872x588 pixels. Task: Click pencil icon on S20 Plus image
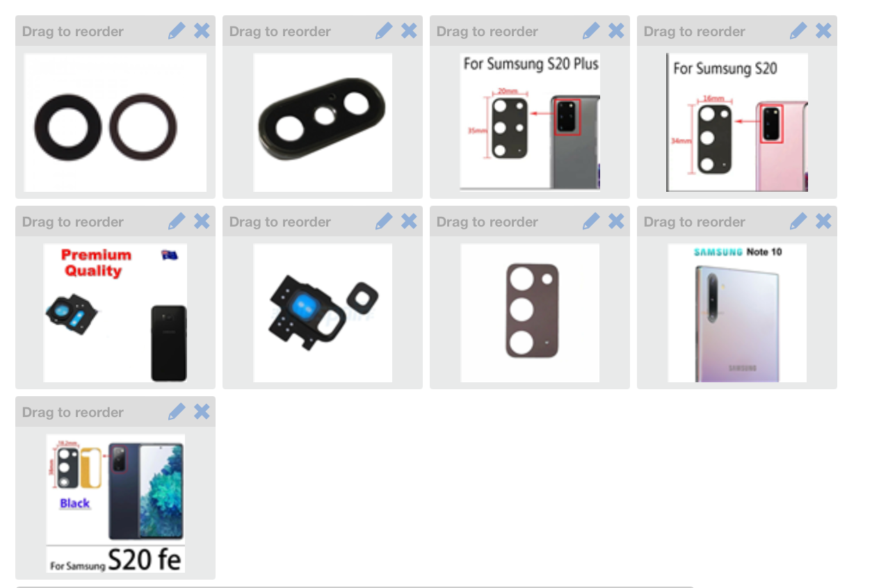click(591, 31)
